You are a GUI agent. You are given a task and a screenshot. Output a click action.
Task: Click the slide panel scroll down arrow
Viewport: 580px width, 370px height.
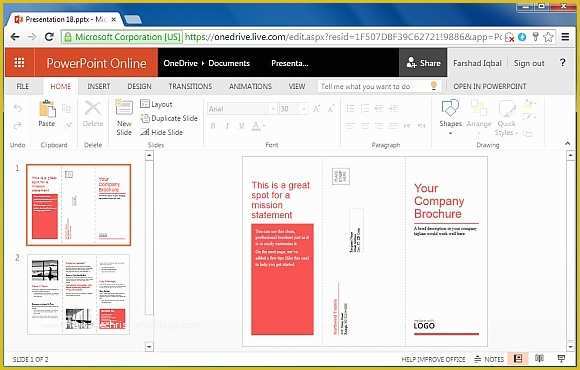click(x=149, y=346)
